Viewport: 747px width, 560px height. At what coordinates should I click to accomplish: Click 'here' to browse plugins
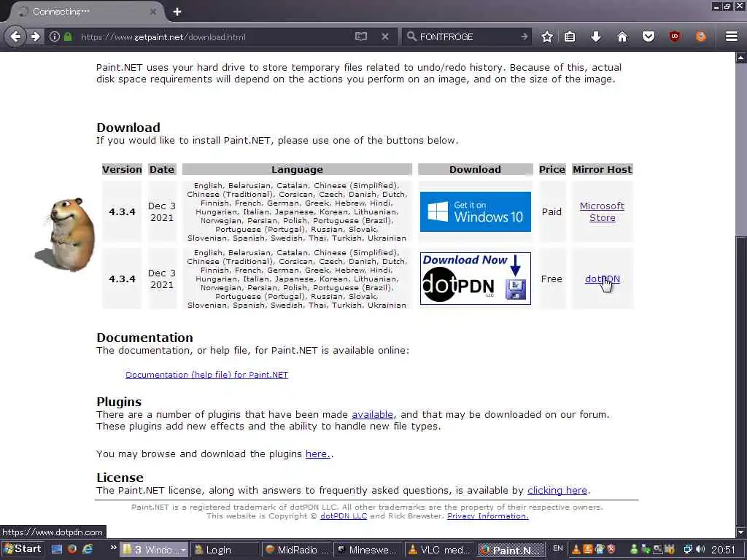click(317, 454)
